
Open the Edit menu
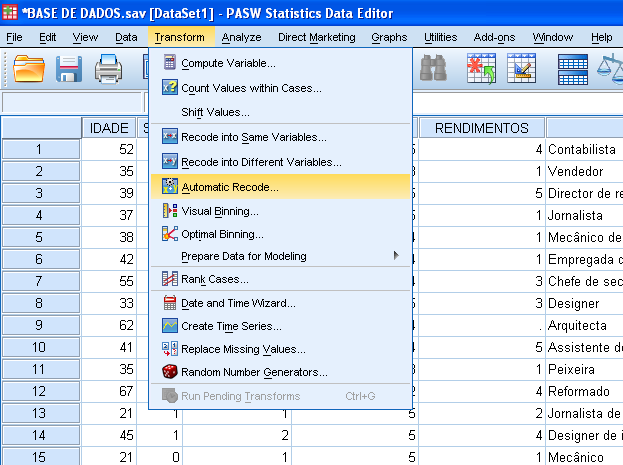[x=47, y=37]
